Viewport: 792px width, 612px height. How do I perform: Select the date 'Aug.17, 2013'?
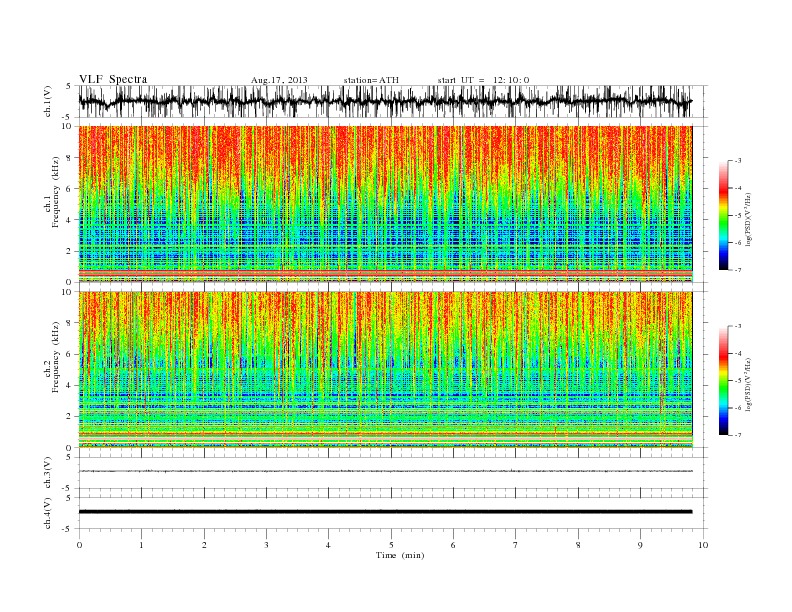click(279, 80)
